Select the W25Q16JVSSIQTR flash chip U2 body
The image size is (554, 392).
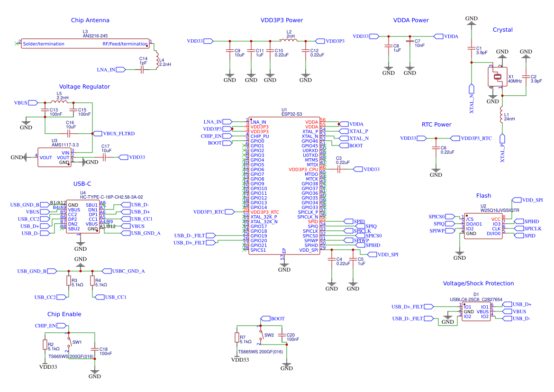483,226
